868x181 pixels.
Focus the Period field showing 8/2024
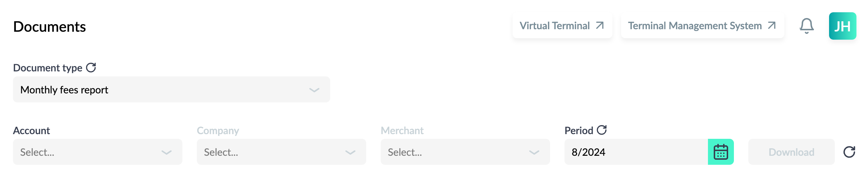pyautogui.click(x=636, y=152)
